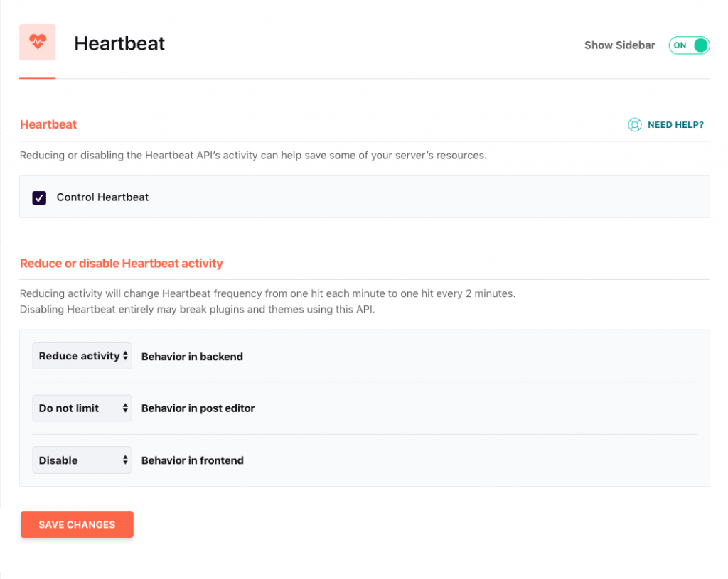Click the Reduce or disable Heartbeat activity heading
The image size is (728, 579).
point(121,264)
